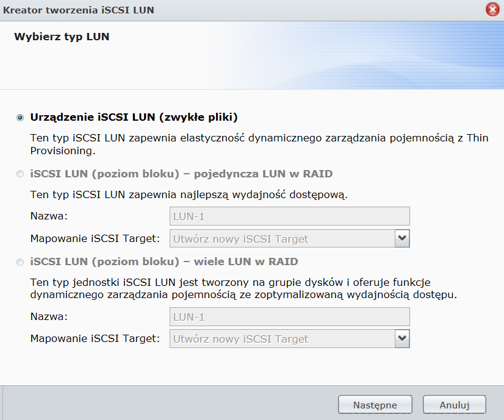Expand the target dropdown arrow for pojedyncza LUN
This screenshot has width=504, height=420.
401,238
